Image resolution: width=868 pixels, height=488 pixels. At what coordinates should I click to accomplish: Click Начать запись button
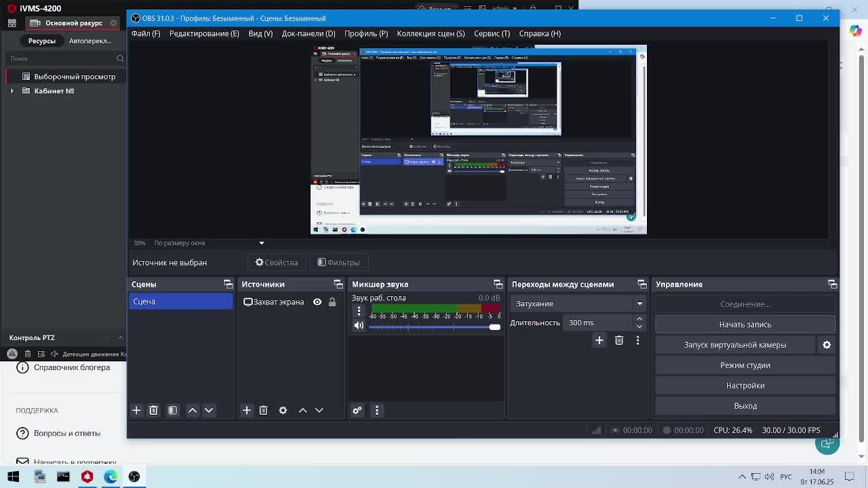click(745, 325)
